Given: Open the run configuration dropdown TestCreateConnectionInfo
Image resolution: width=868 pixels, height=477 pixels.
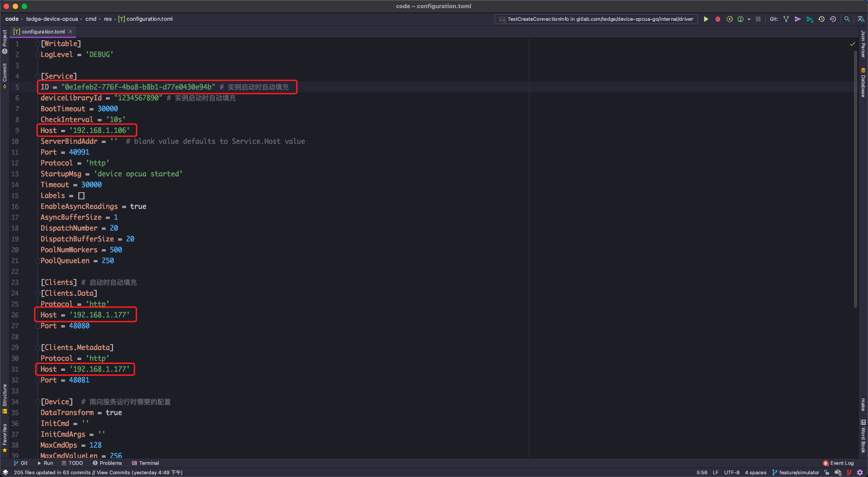Looking at the screenshot, I should pos(596,19).
